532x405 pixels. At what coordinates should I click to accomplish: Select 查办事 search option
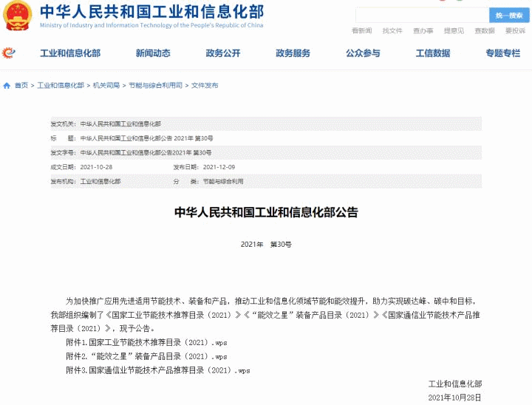423,31
